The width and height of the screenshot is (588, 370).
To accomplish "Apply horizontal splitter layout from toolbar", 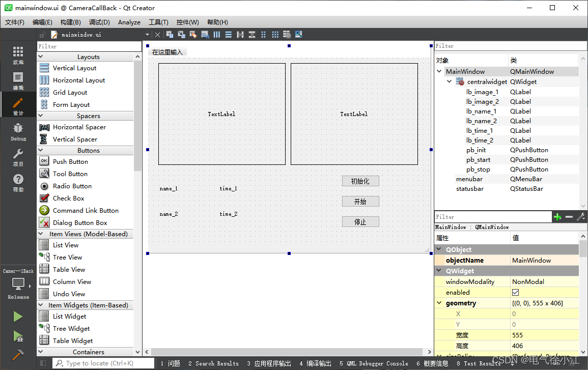I will pos(240,35).
